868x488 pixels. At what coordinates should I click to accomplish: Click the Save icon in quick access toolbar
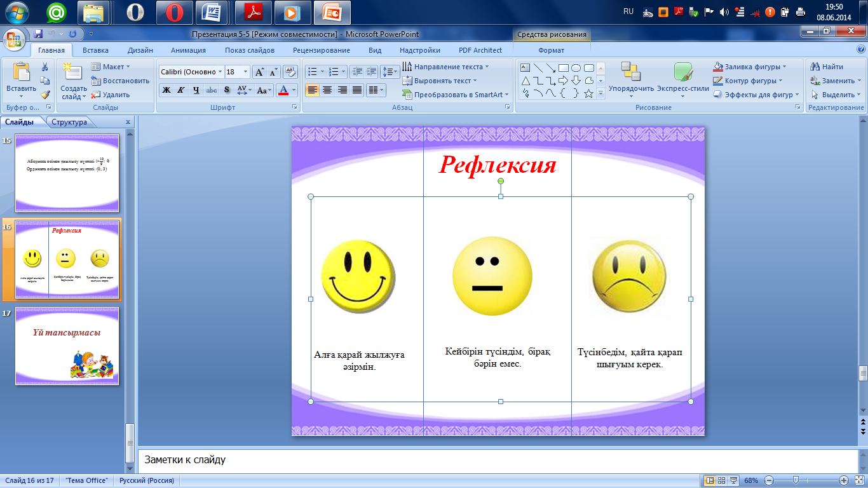(38, 34)
